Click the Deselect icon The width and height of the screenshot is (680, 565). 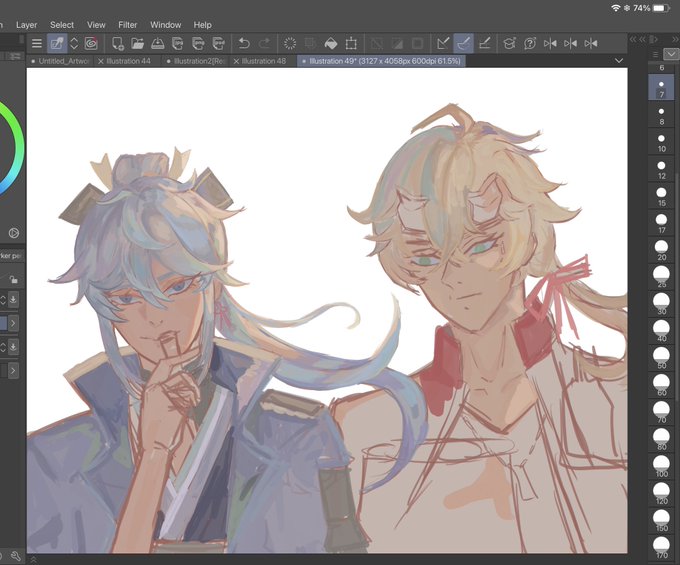click(376, 43)
